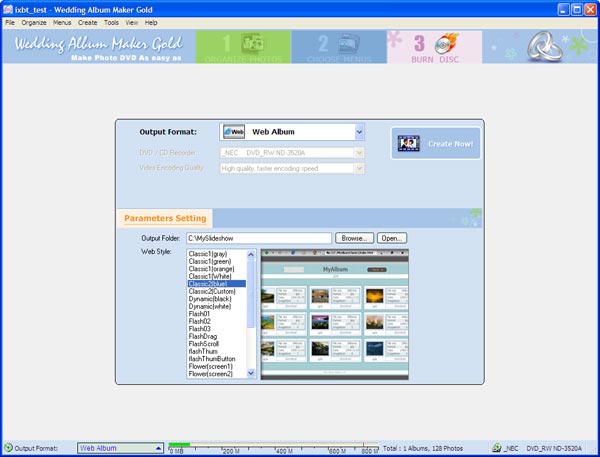Select the Classic1(white) web style
This screenshot has height=457, width=600.
pos(217,276)
